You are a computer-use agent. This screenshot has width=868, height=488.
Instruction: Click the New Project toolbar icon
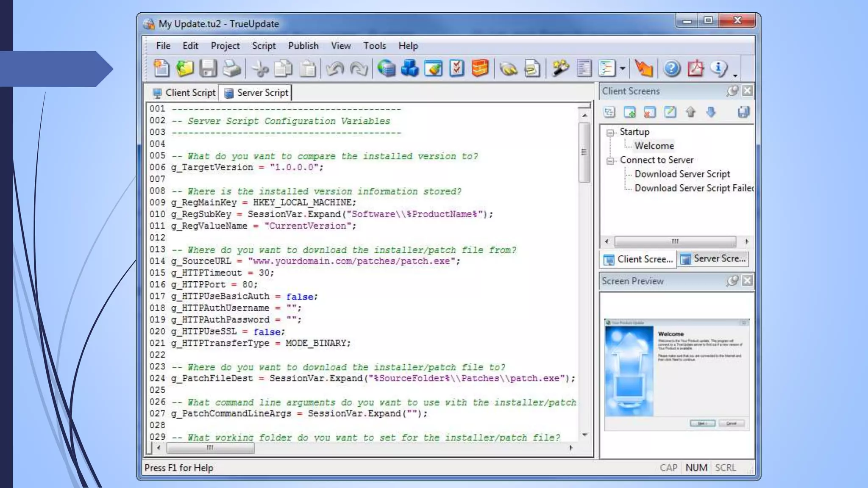161,68
